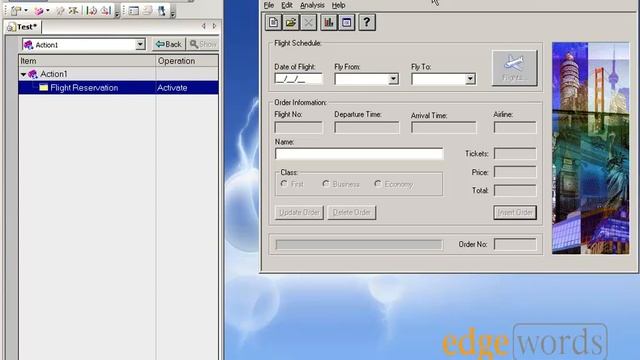Collapse the Action1 tree node

23,74
